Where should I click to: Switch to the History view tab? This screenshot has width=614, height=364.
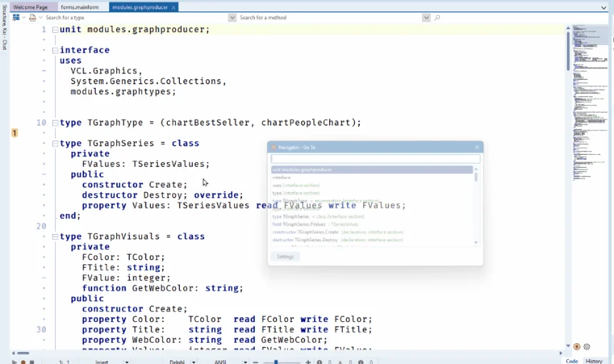click(x=594, y=361)
